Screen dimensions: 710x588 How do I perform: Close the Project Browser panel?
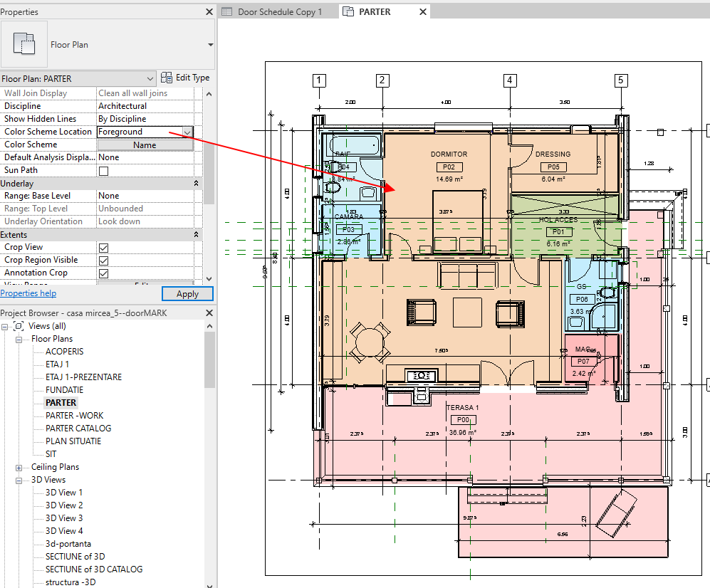[209, 313]
